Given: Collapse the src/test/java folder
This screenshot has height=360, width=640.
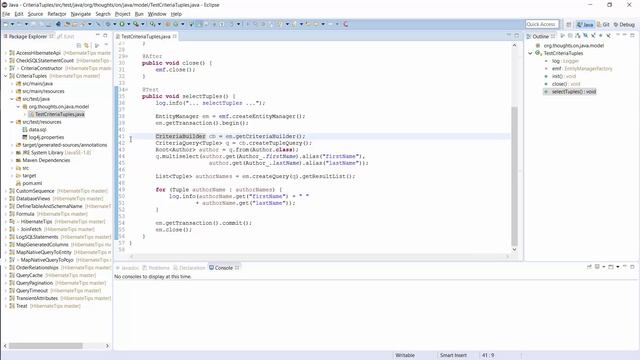Looking at the screenshot, I should coord(12,99).
